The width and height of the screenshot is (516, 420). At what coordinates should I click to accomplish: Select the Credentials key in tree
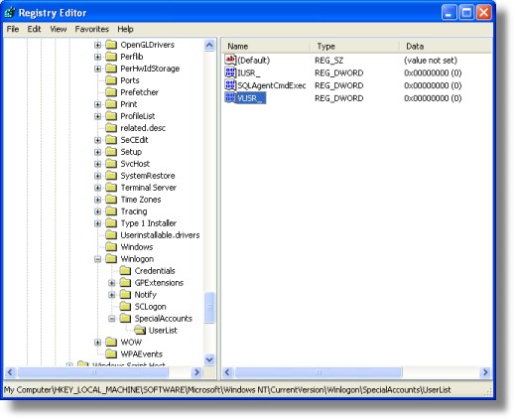tap(155, 271)
